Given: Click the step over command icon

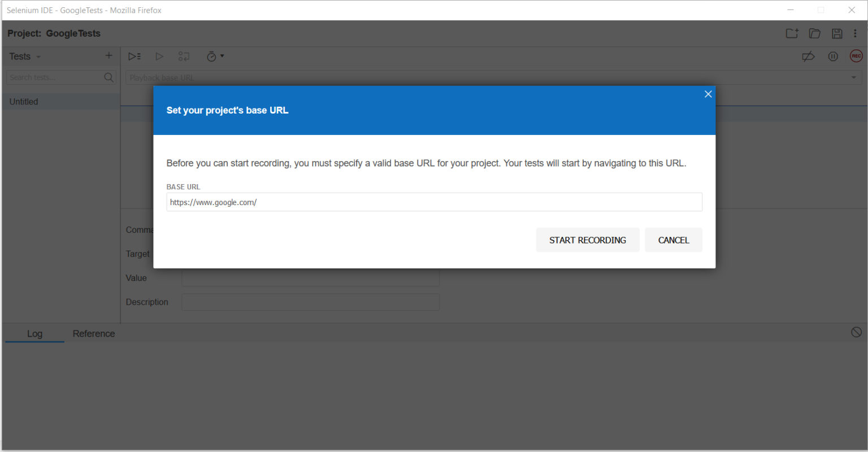Looking at the screenshot, I should (x=184, y=56).
